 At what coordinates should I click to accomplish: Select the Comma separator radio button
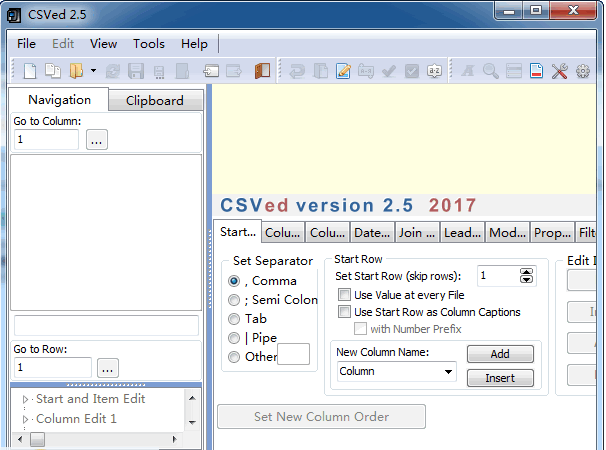234,281
